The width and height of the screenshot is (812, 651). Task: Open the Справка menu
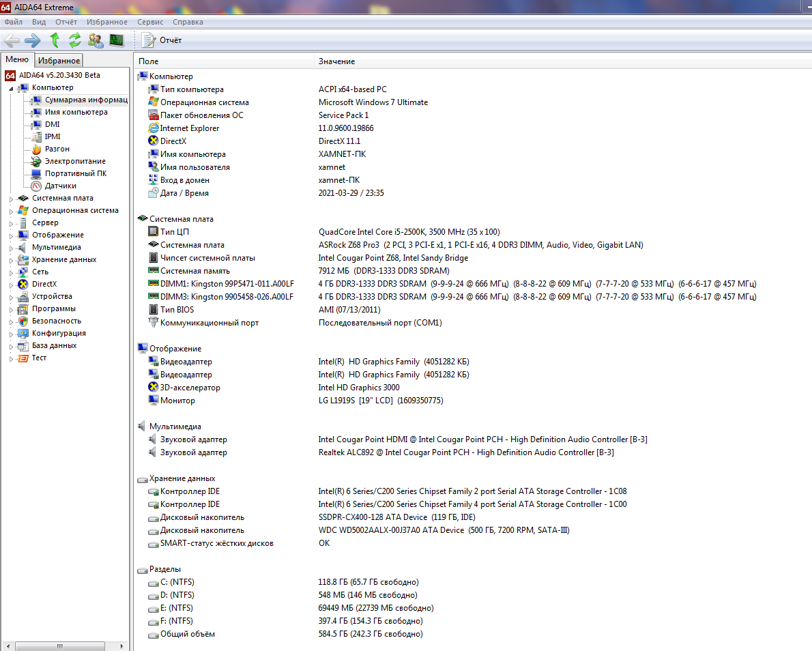coord(188,22)
